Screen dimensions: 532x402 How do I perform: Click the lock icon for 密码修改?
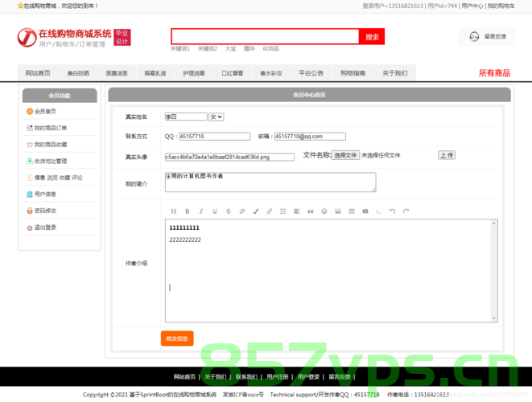click(30, 211)
